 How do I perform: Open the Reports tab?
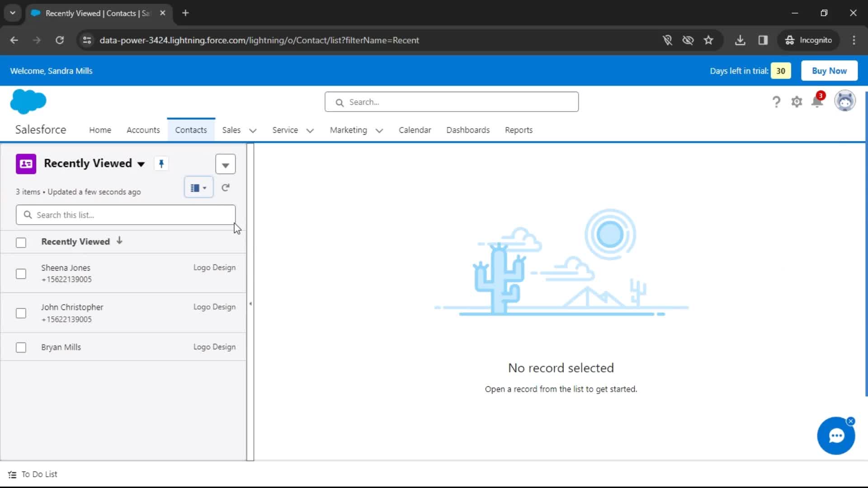point(519,130)
